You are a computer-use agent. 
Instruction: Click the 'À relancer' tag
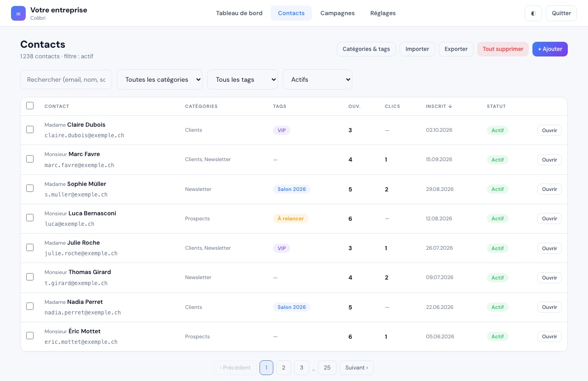pyautogui.click(x=291, y=219)
